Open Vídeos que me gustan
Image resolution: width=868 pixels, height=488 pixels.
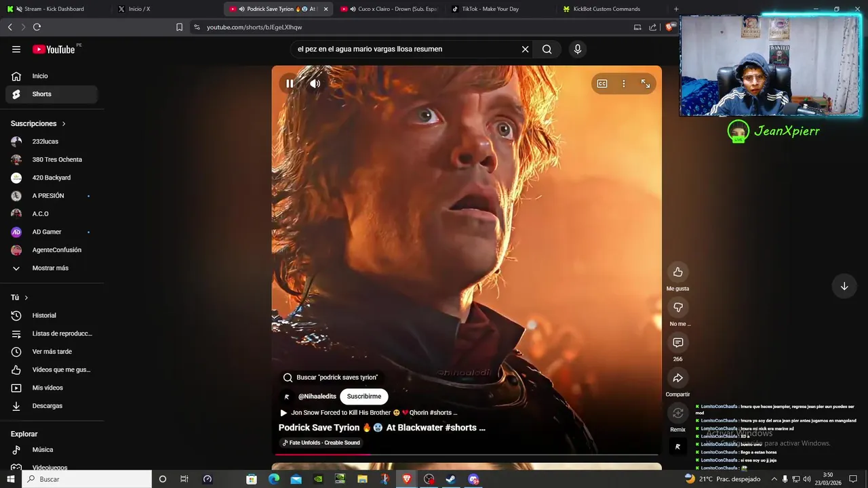(x=52, y=369)
